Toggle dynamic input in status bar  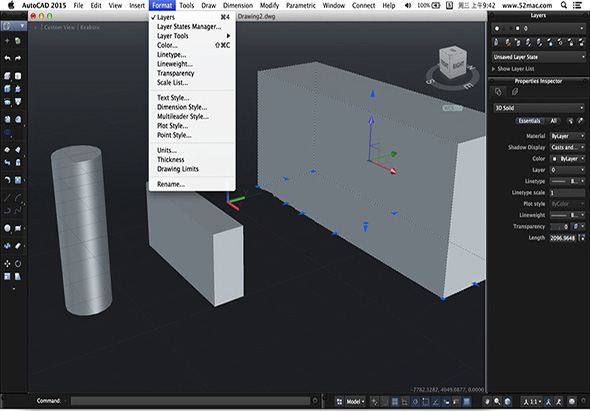tap(446, 401)
